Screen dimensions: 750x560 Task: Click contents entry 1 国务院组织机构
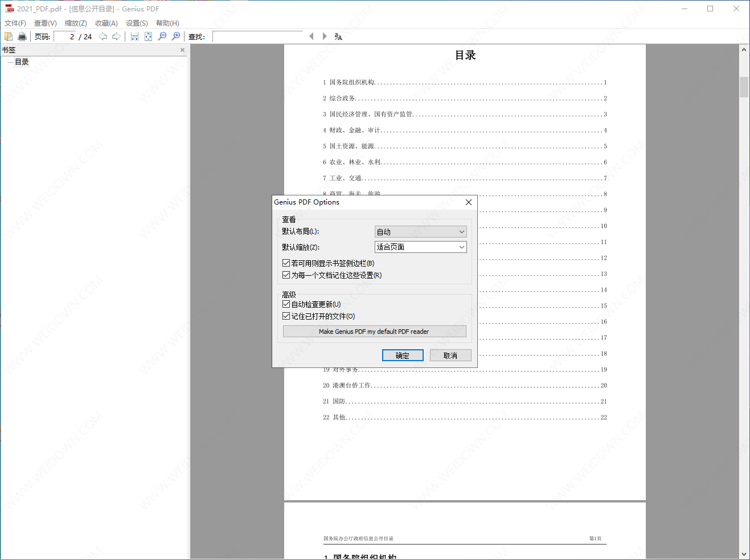pos(465,83)
